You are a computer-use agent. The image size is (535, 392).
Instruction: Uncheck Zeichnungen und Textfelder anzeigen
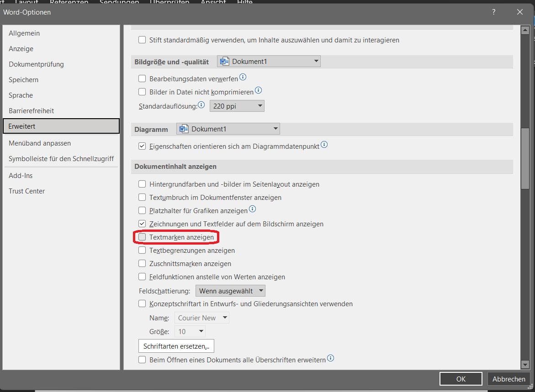[x=142, y=224]
